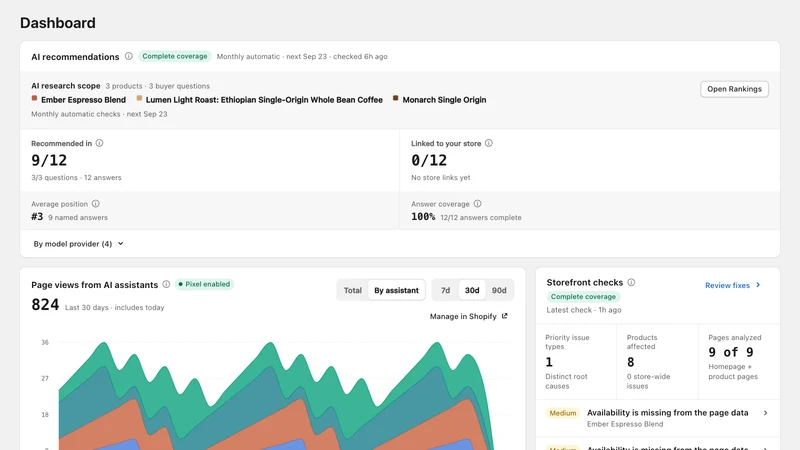
Task: Click info icon next to Linked to your store
Action: click(x=489, y=143)
